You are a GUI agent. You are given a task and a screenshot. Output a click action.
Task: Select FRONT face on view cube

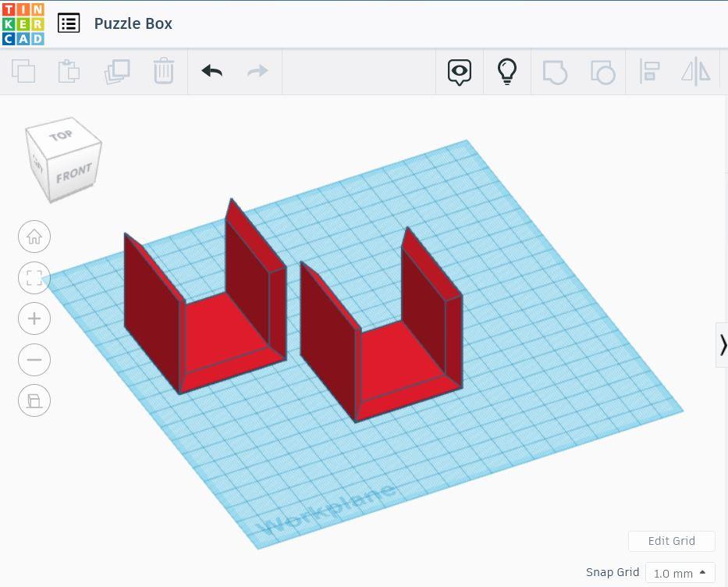pos(74,173)
